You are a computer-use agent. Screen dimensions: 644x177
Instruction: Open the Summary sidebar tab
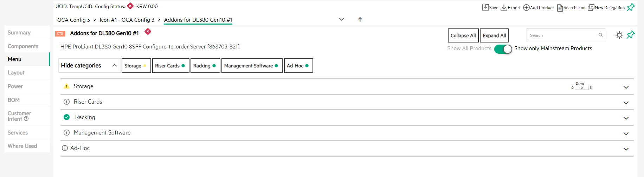[x=27, y=33]
